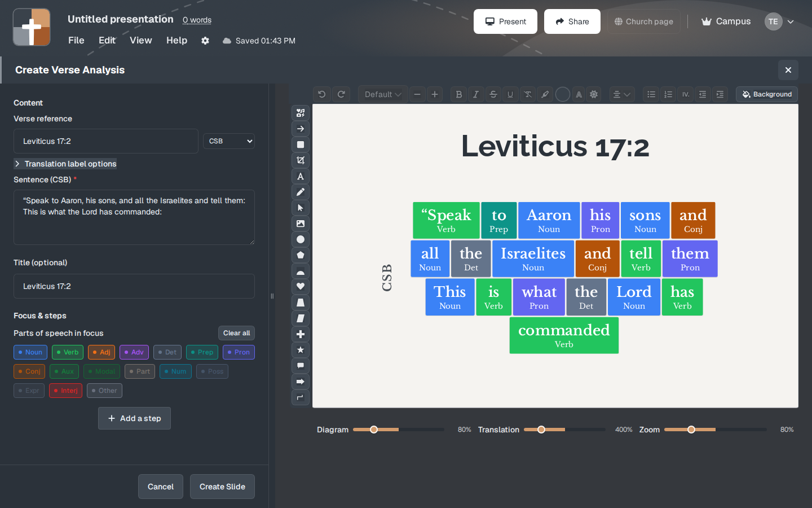Click the Create Slide button
Screen dimensions: 812x508
(x=222, y=487)
